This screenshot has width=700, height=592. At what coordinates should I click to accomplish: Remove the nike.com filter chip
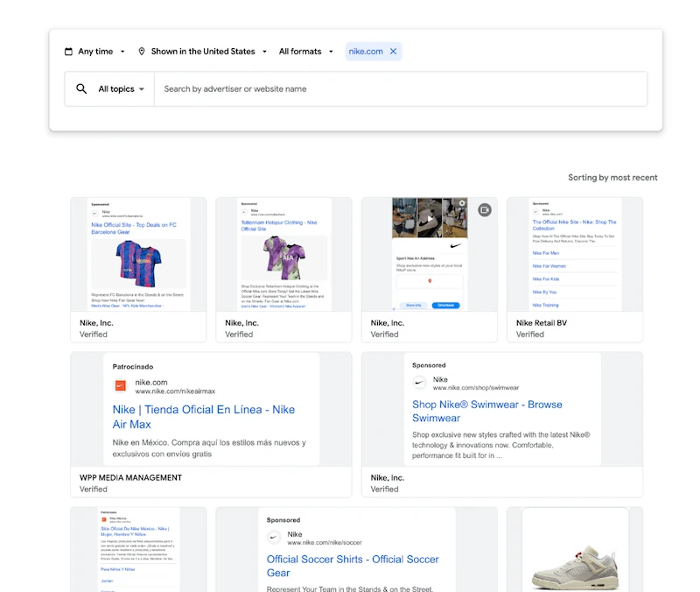pos(391,51)
